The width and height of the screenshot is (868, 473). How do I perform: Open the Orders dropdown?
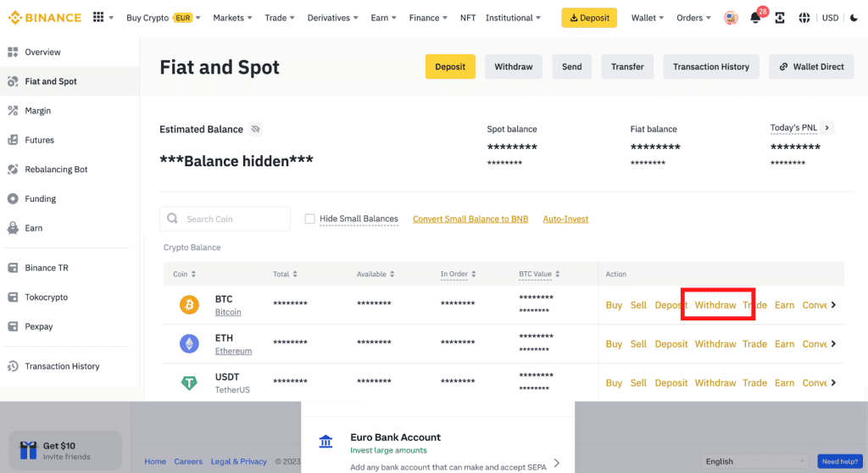pyautogui.click(x=693, y=18)
